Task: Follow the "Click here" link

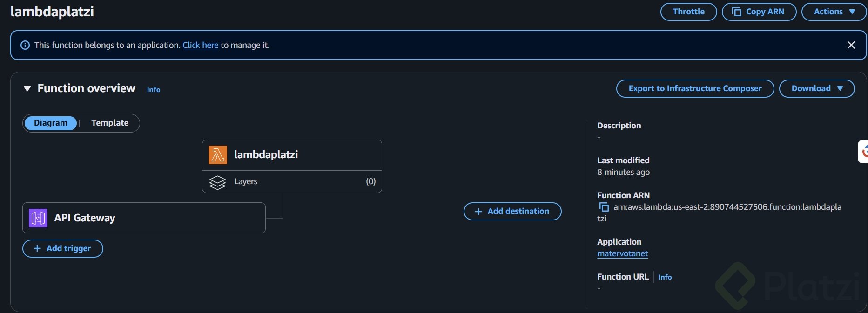Action: click(x=200, y=45)
